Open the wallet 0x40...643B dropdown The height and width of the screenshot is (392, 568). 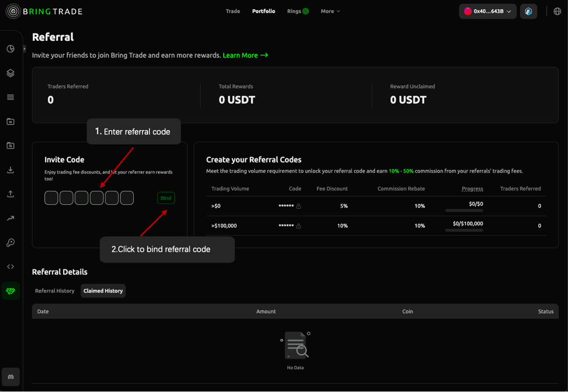coord(487,11)
